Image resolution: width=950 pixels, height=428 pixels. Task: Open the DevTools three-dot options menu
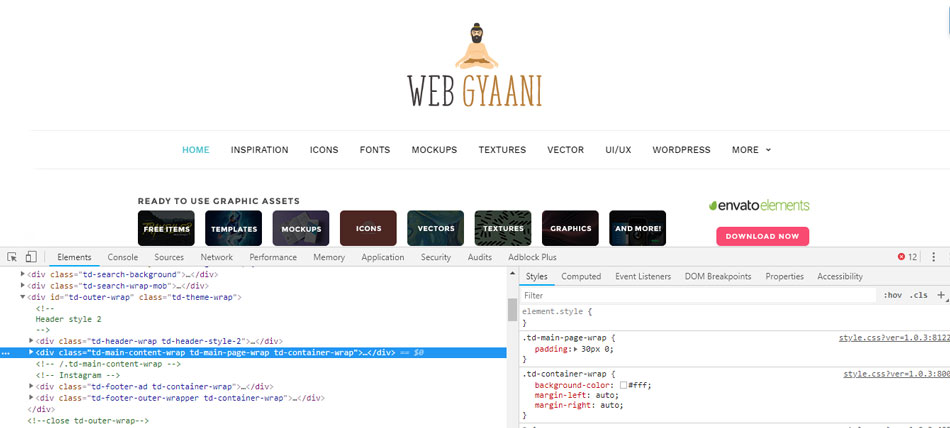point(933,257)
